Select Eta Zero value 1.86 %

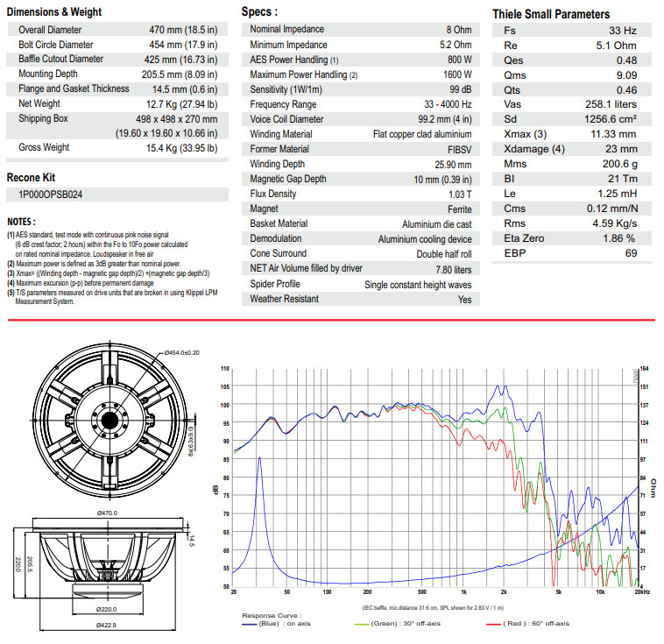tap(618, 238)
